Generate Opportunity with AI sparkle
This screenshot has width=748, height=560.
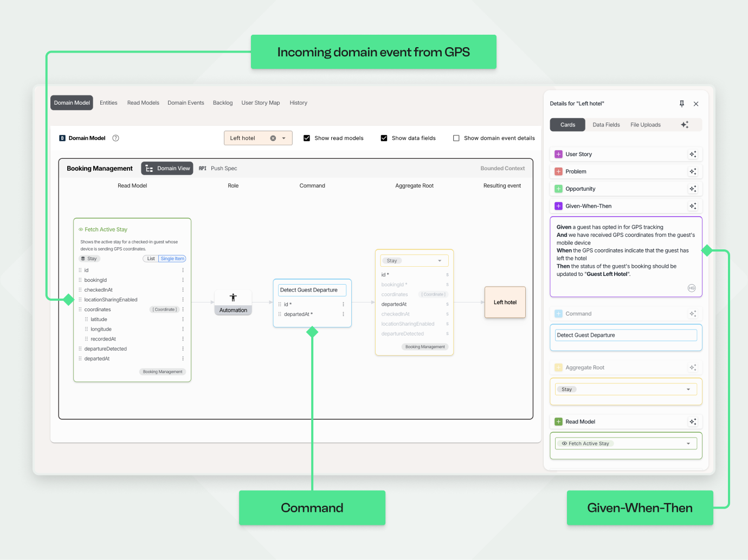[693, 189]
